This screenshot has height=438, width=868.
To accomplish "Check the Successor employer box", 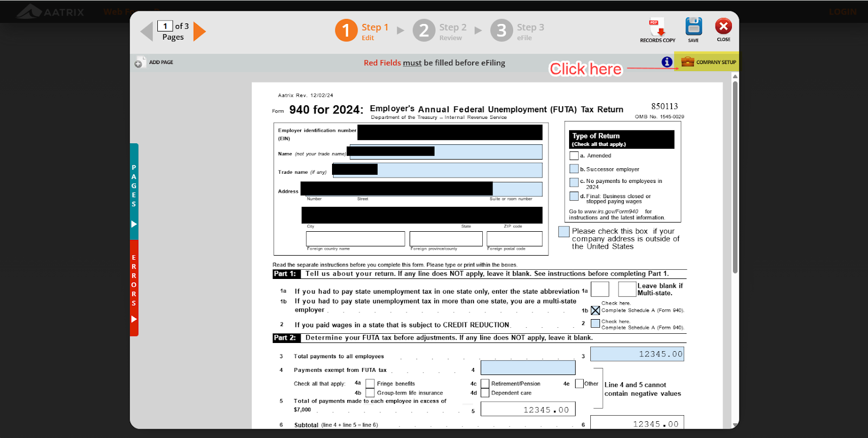I will [x=574, y=169].
